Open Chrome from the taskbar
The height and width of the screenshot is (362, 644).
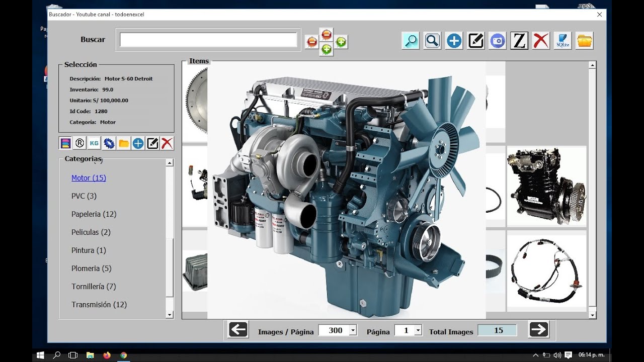point(123,355)
